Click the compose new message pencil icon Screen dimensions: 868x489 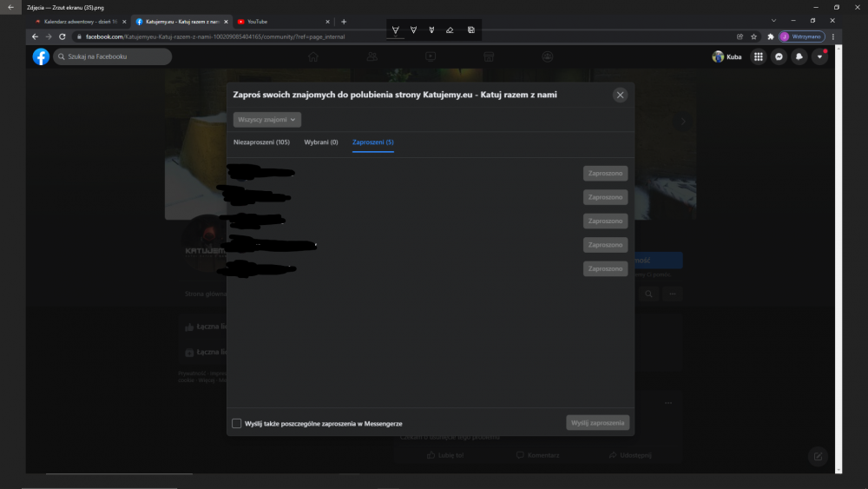pyautogui.click(x=819, y=456)
